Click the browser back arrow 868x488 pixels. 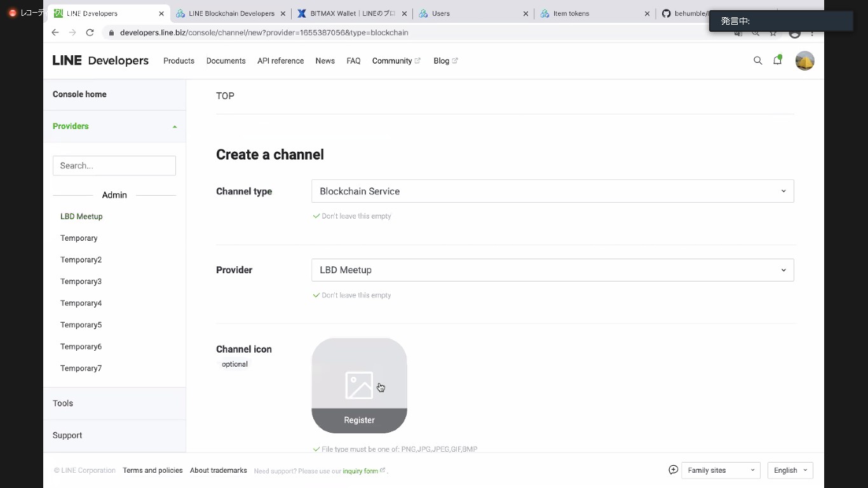click(x=55, y=32)
